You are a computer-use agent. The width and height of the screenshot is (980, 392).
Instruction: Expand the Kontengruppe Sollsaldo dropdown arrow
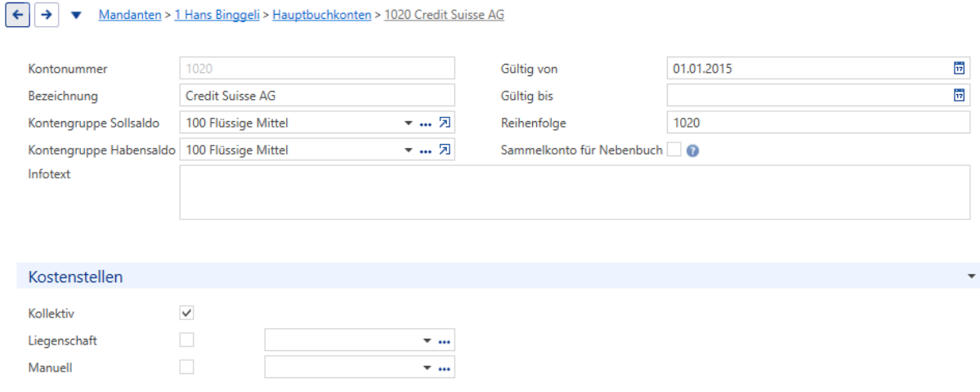click(408, 124)
